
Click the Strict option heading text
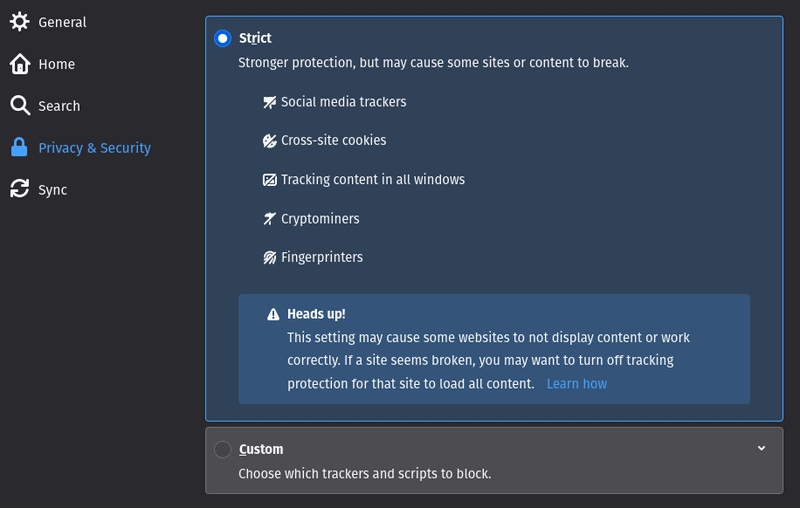tap(255, 38)
